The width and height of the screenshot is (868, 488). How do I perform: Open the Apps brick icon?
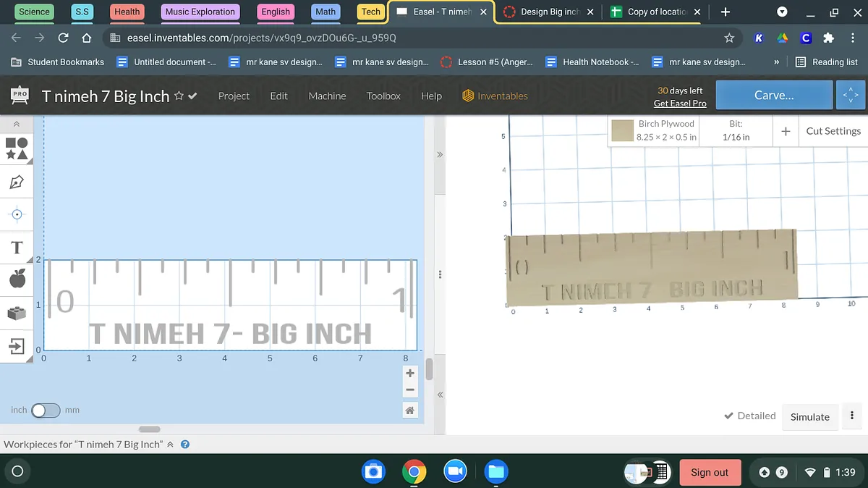pyautogui.click(x=17, y=314)
